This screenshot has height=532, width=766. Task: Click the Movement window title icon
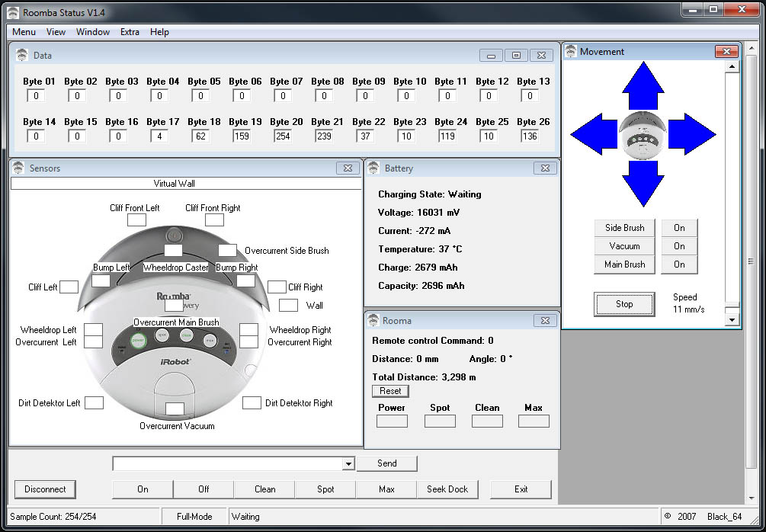[571, 51]
